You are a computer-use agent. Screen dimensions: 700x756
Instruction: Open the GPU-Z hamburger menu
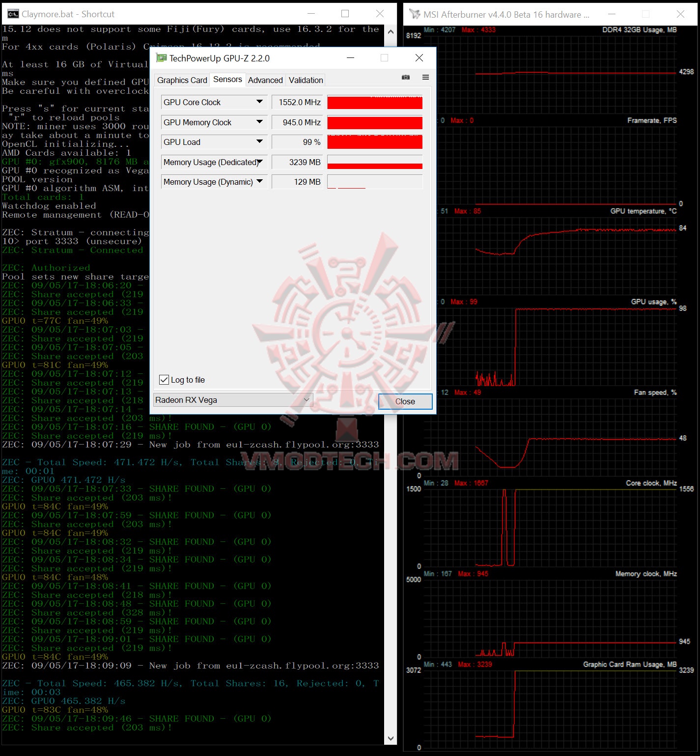(425, 77)
